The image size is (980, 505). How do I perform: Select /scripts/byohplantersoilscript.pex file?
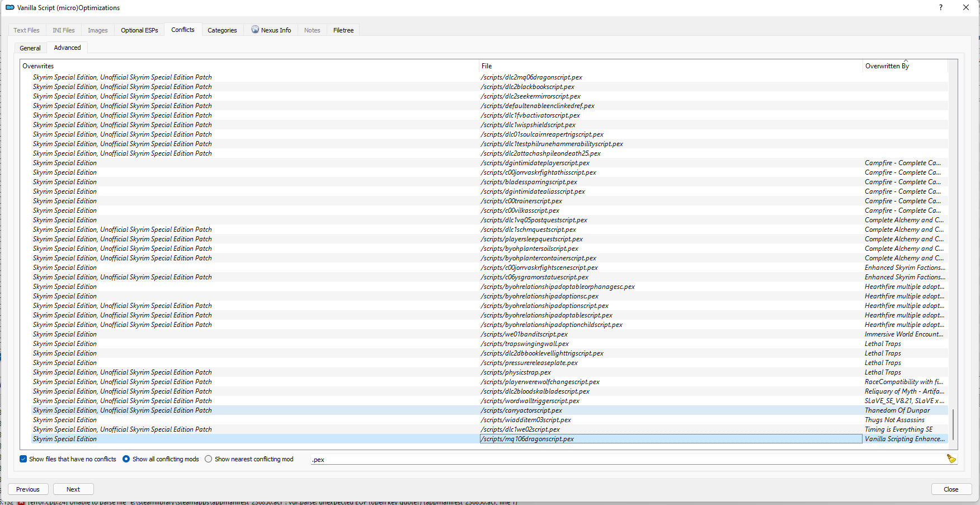[530, 249]
